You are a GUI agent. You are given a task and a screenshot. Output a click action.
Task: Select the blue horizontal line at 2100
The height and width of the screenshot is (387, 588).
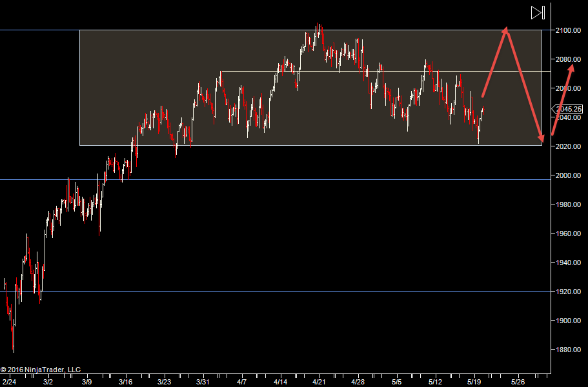point(39,30)
